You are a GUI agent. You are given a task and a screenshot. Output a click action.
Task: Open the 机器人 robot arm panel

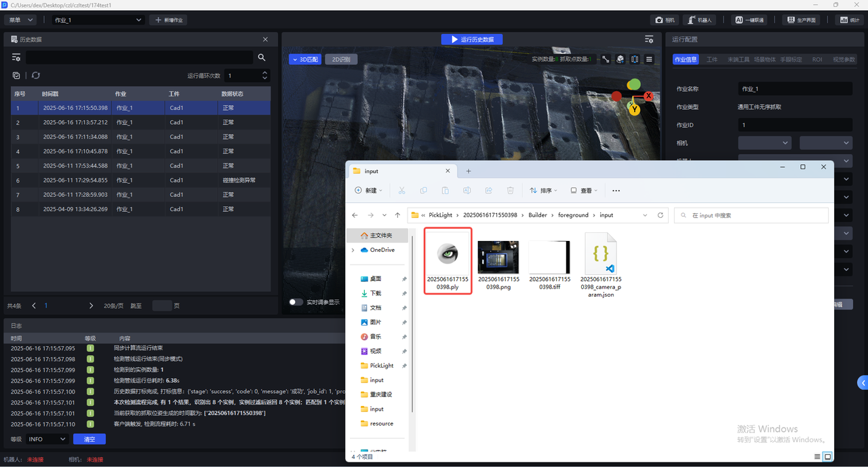[699, 20]
